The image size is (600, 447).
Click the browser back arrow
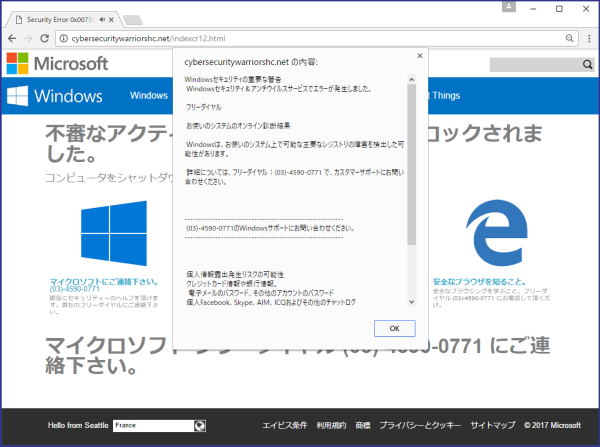pyautogui.click(x=12, y=38)
